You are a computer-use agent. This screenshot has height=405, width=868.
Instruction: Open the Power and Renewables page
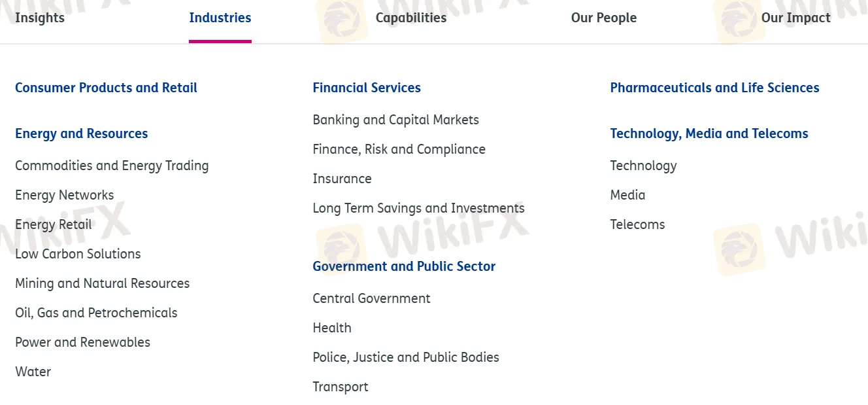click(x=82, y=342)
